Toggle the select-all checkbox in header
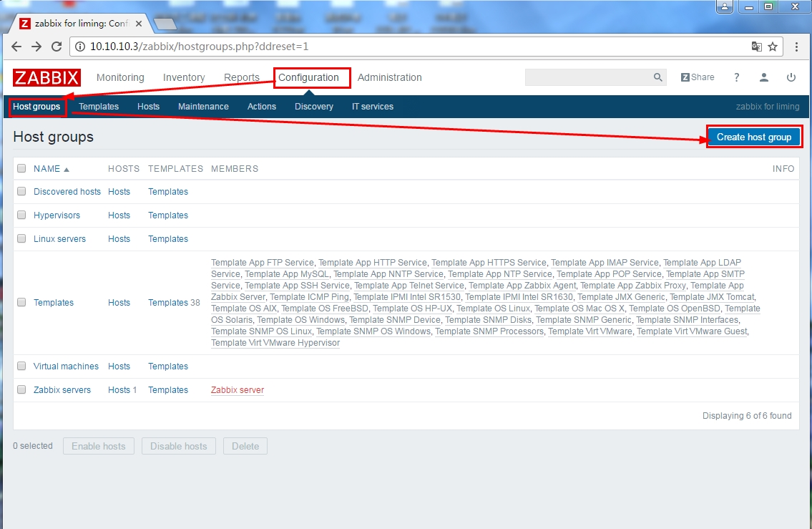This screenshot has height=529, width=812. click(21, 168)
